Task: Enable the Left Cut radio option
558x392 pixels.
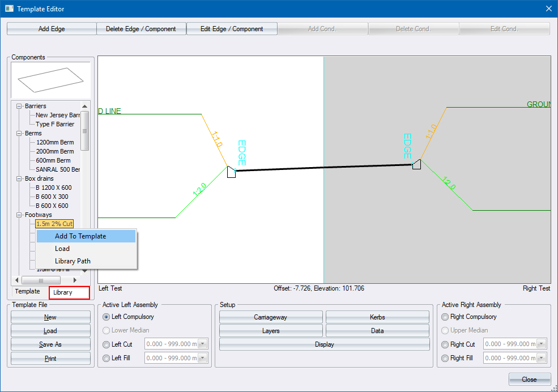Action: pyautogui.click(x=107, y=344)
